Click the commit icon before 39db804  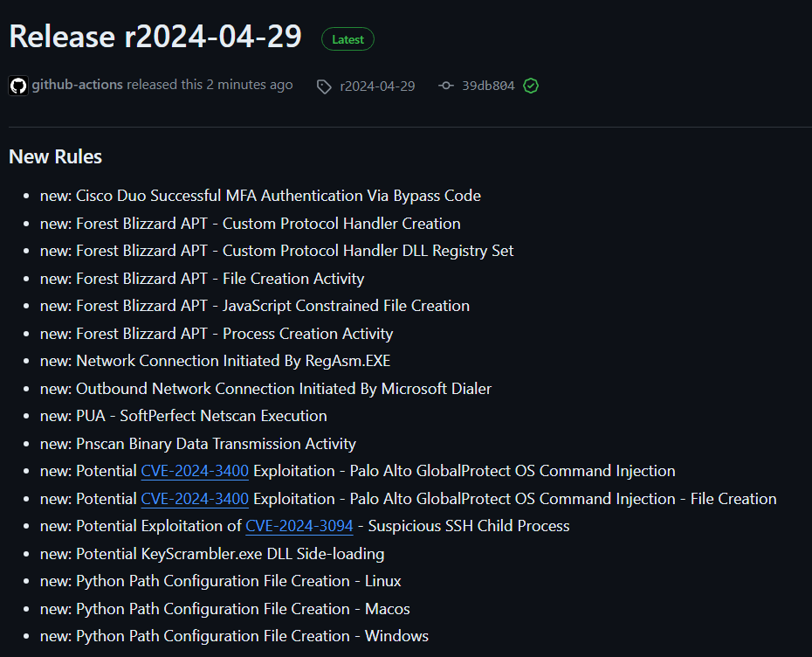[x=445, y=86]
